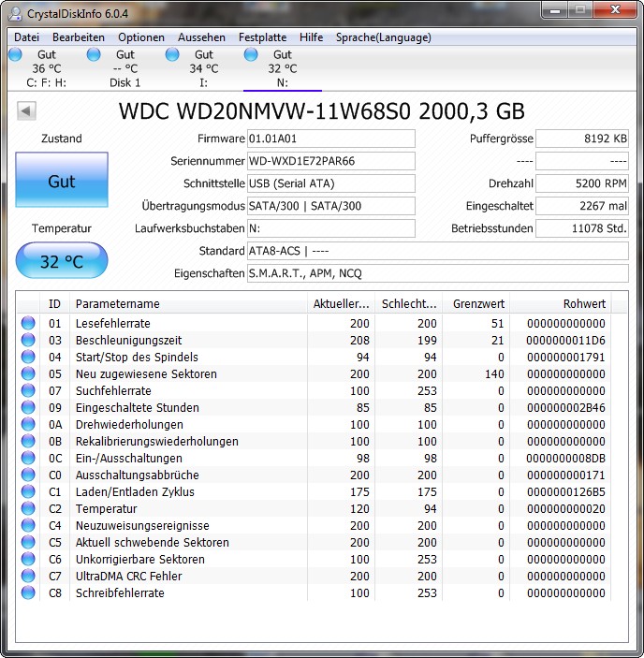Click raw value 0000000126B5
644x658 pixels.
pos(565,491)
